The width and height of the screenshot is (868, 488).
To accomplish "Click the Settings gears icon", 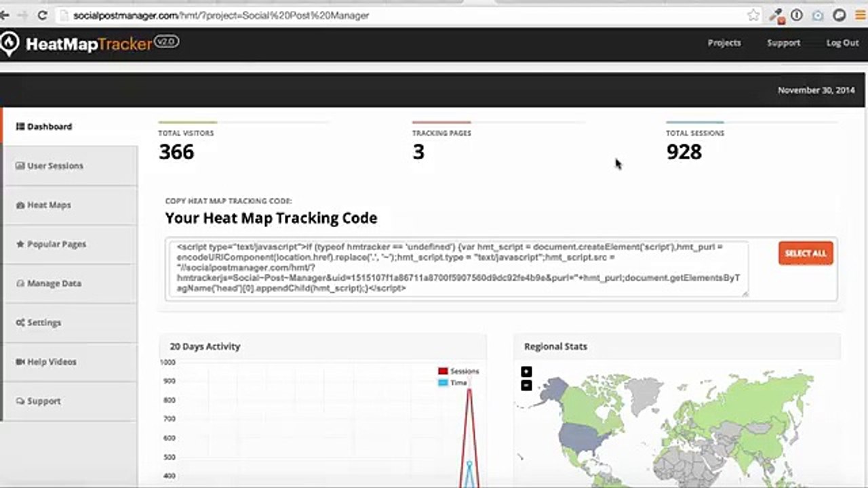I will [20, 323].
